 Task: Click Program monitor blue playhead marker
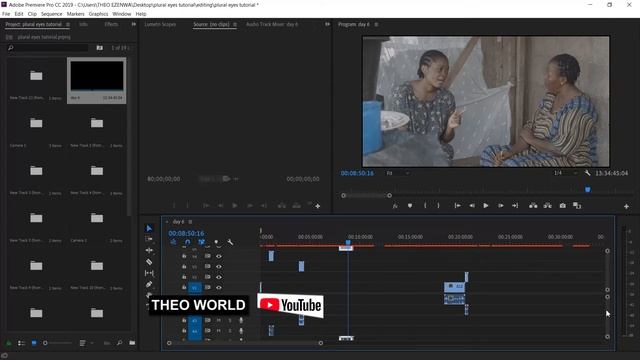coord(588,189)
